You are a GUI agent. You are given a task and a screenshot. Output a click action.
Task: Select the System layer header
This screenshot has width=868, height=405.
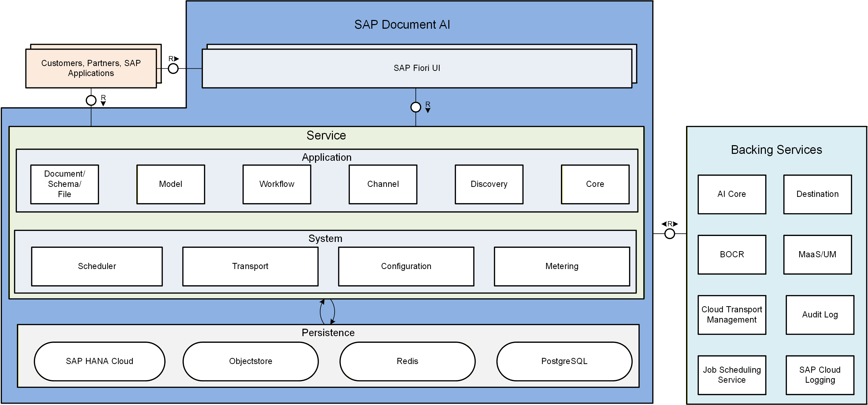(325, 238)
